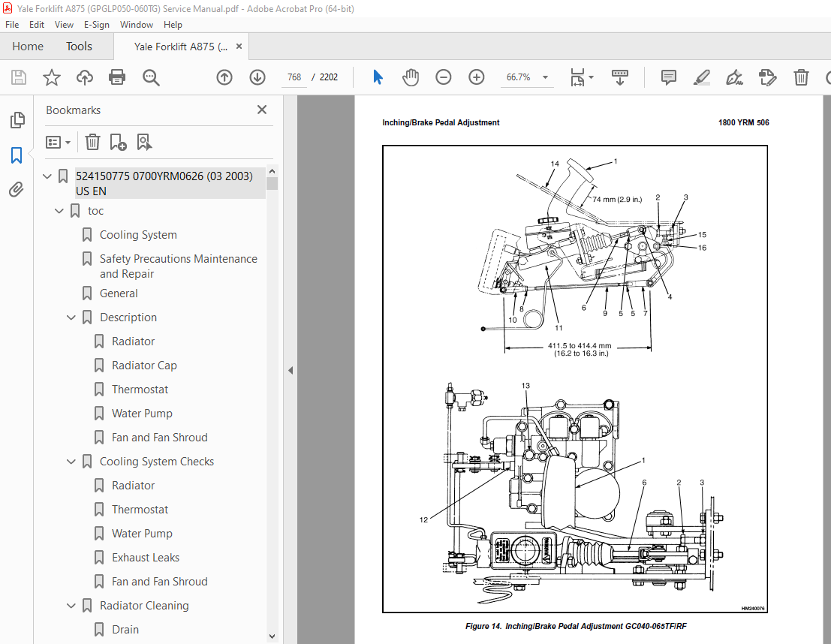Open zoom level 66.7% dropdown
The width and height of the screenshot is (831, 644).
coord(545,77)
